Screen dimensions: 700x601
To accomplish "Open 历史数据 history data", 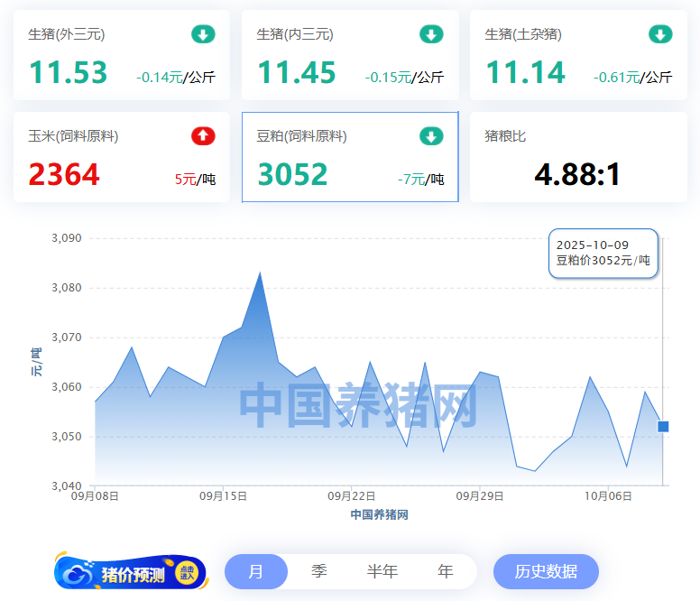I will [x=546, y=571].
